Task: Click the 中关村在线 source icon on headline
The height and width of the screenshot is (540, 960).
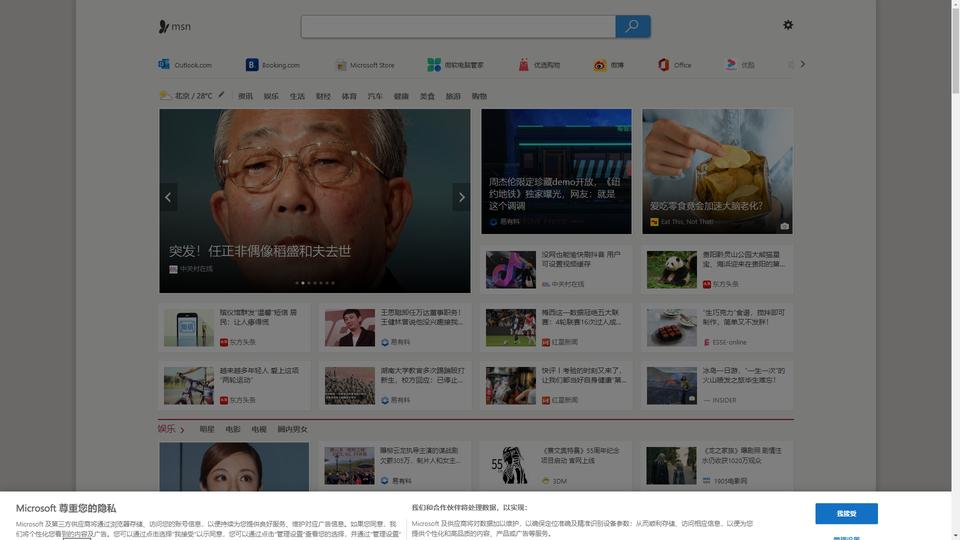Action: pos(173,269)
